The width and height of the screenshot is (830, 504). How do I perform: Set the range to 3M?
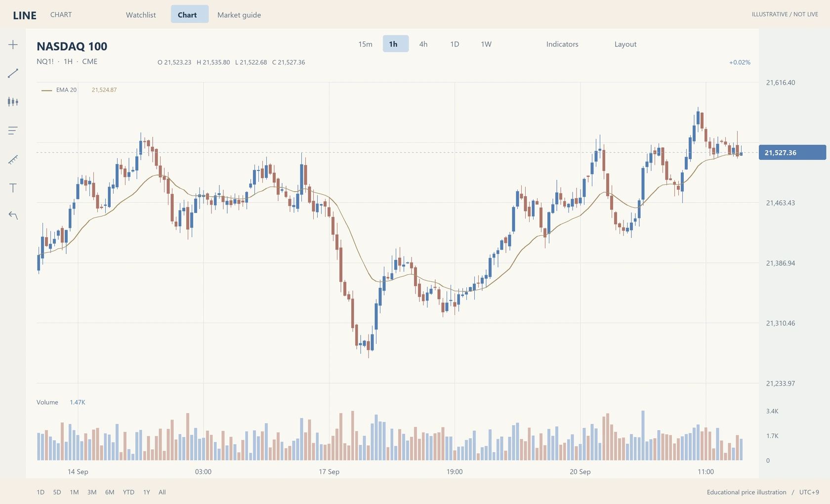92,492
